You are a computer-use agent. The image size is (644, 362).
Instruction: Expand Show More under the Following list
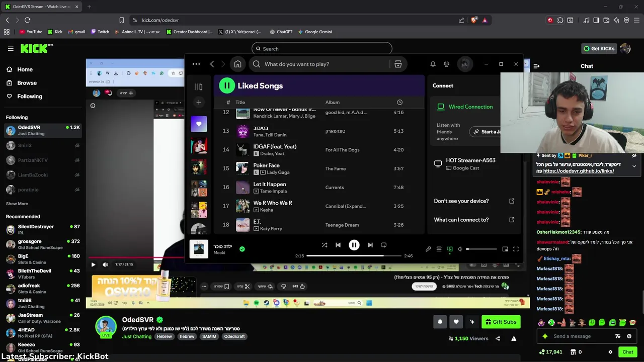[x=17, y=204]
